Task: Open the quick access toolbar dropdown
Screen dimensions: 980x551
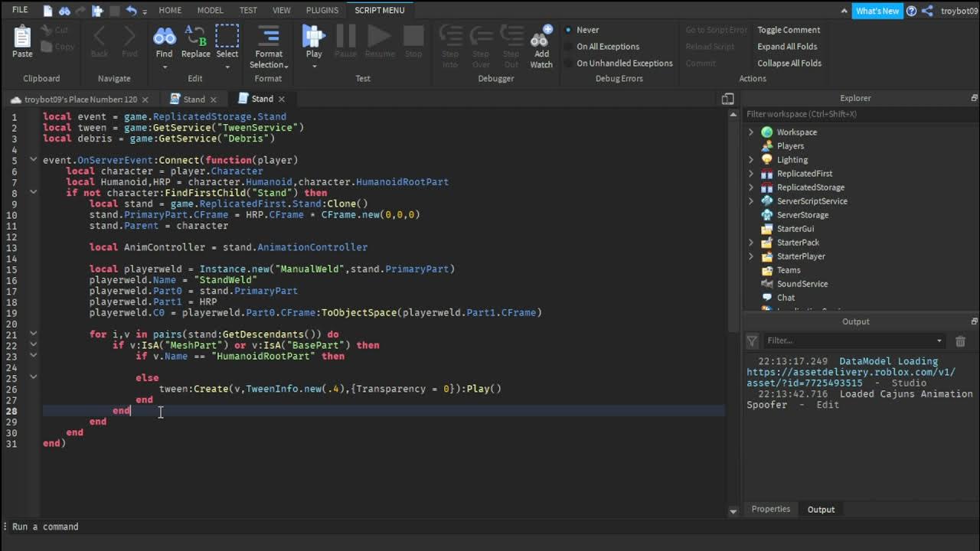Action: [x=146, y=11]
